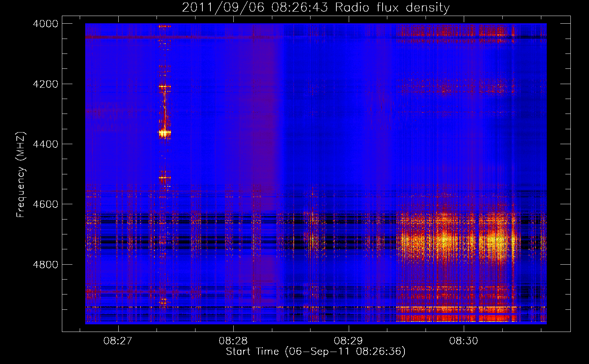Click the 4600 frequency axis label
The width and height of the screenshot is (589, 364).
point(46,204)
